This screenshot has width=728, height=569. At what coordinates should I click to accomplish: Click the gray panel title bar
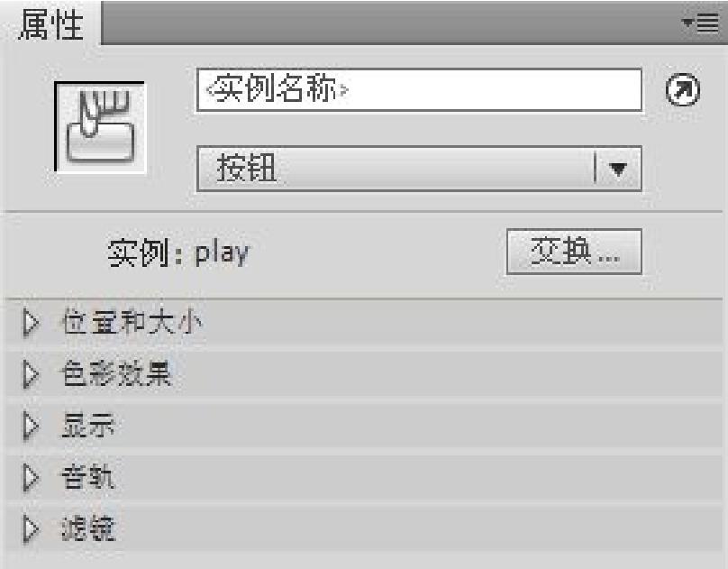tap(390, 23)
